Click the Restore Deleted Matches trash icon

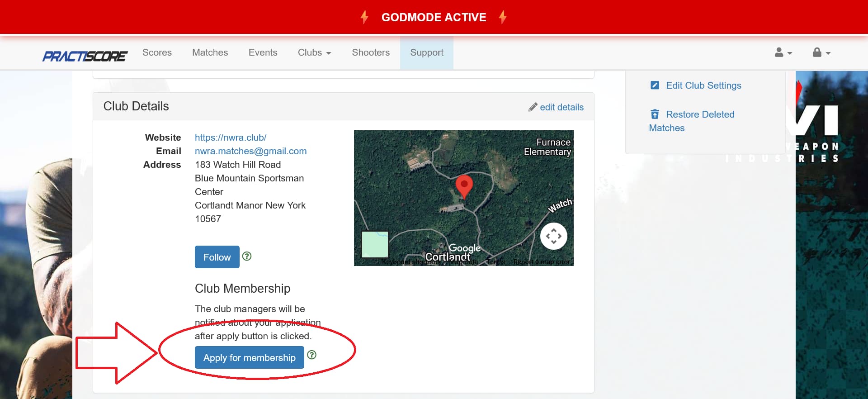(655, 114)
